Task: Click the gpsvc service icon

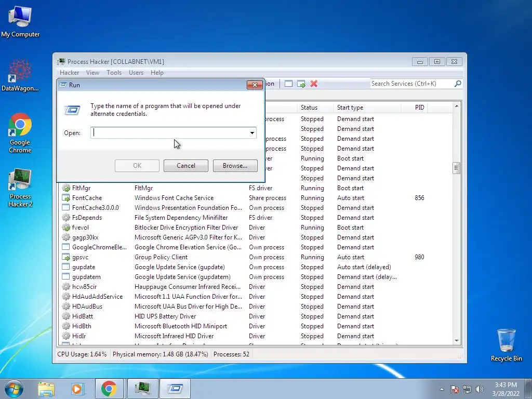Action: pyautogui.click(x=66, y=257)
